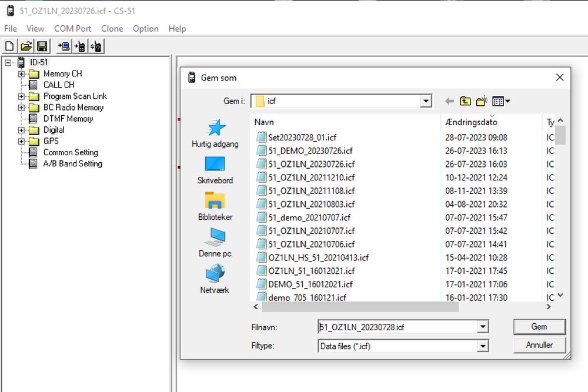Expand the BC Radio Memory node
588x392 pixels.
(x=21, y=108)
